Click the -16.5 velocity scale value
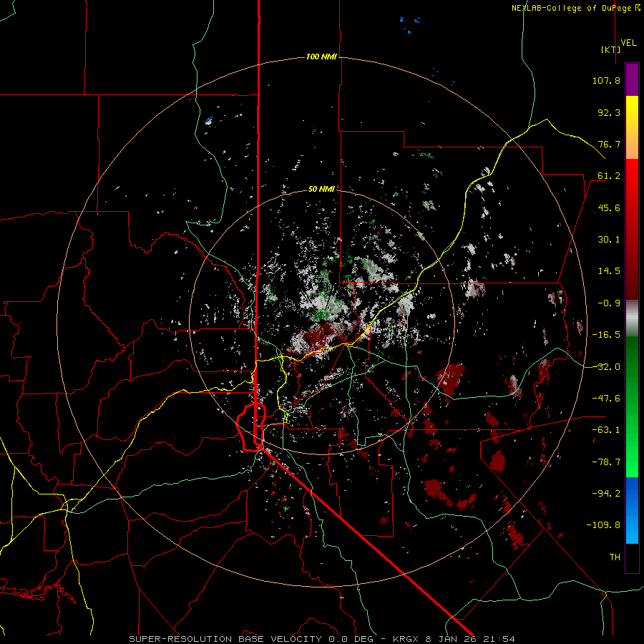 [606, 335]
